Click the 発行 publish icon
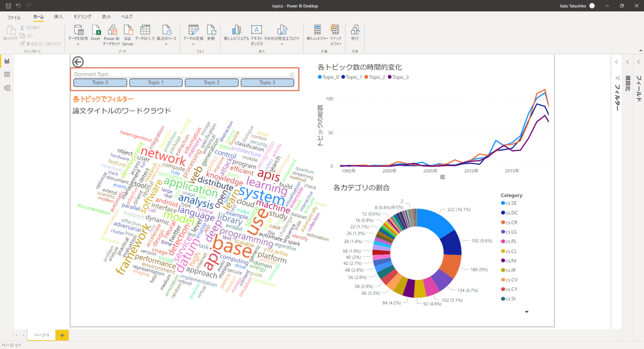This screenshot has width=644, height=349. (x=355, y=31)
